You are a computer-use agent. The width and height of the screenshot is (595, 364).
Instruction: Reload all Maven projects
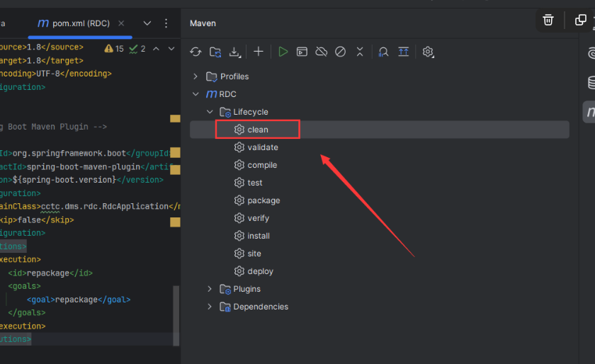coord(196,52)
